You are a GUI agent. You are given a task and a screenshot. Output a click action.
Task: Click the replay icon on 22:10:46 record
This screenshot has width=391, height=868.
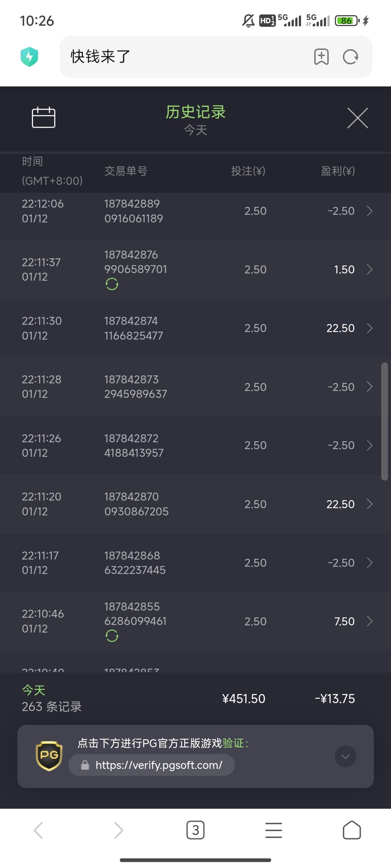tap(112, 636)
